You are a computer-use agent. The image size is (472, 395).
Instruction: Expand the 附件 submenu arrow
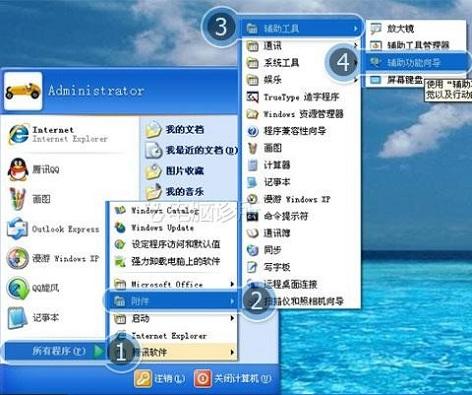pos(232,301)
